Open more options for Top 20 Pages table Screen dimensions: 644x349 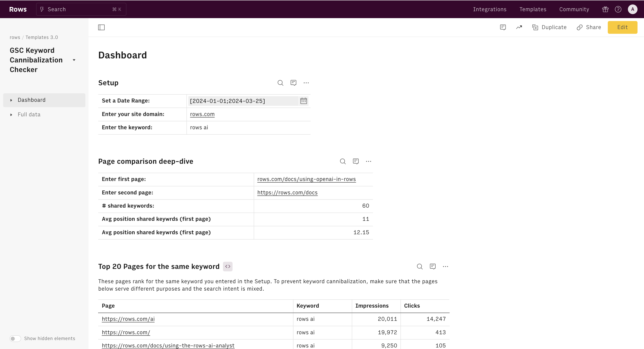[445, 266]
